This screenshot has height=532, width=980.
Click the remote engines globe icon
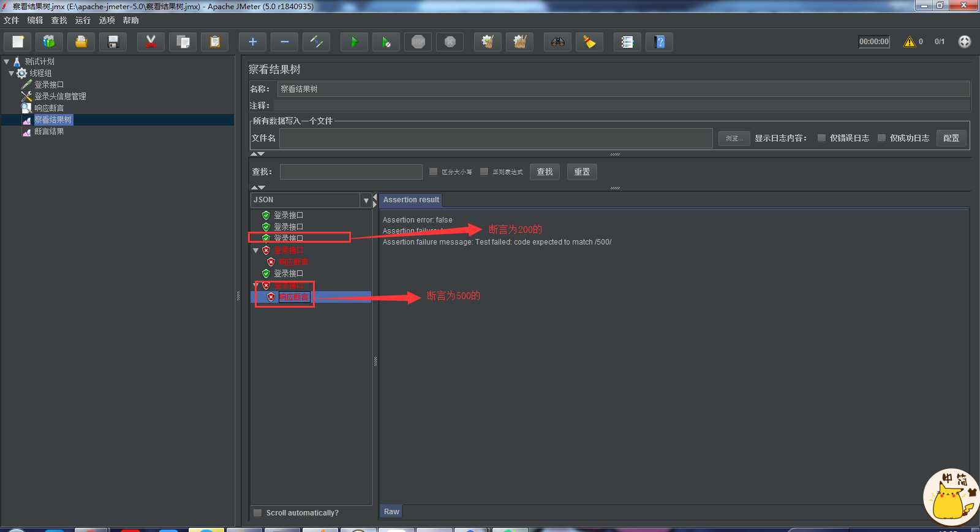coord(965,42)
